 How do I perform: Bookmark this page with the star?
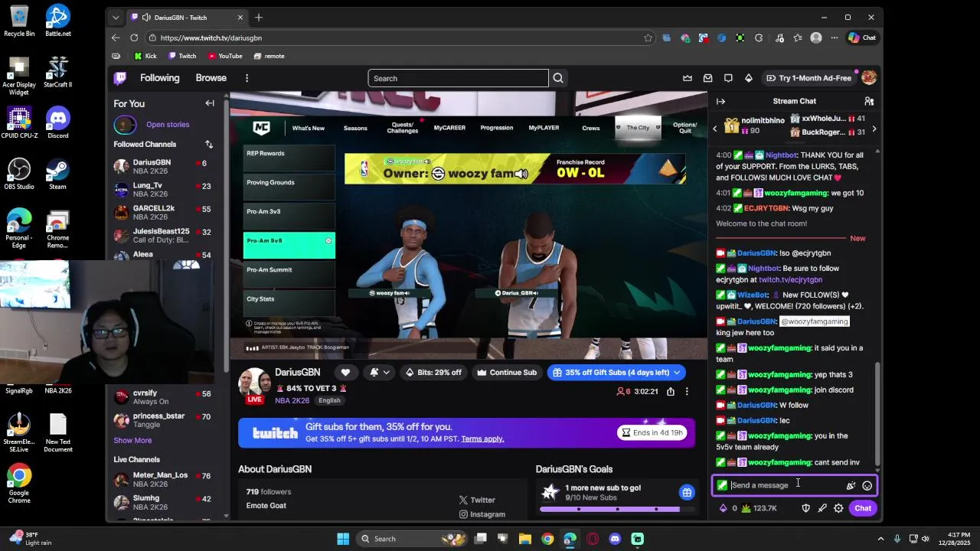648,37
